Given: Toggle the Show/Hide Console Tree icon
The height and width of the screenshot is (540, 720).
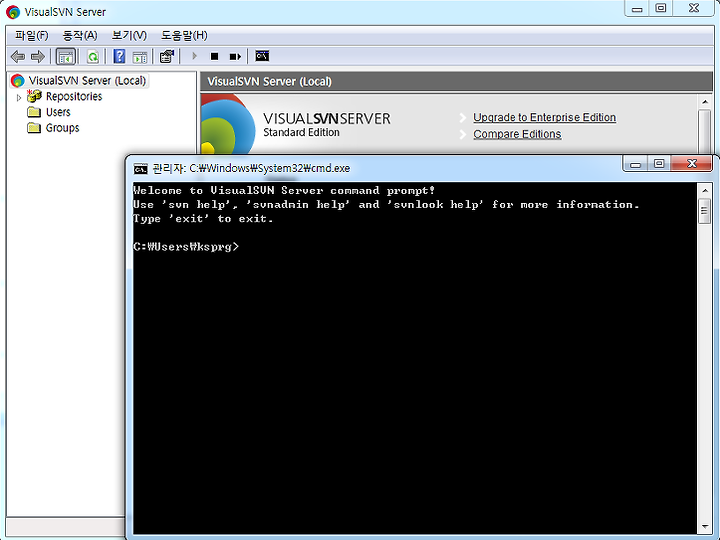Looking at the screenshot, I should coord(65,56).
